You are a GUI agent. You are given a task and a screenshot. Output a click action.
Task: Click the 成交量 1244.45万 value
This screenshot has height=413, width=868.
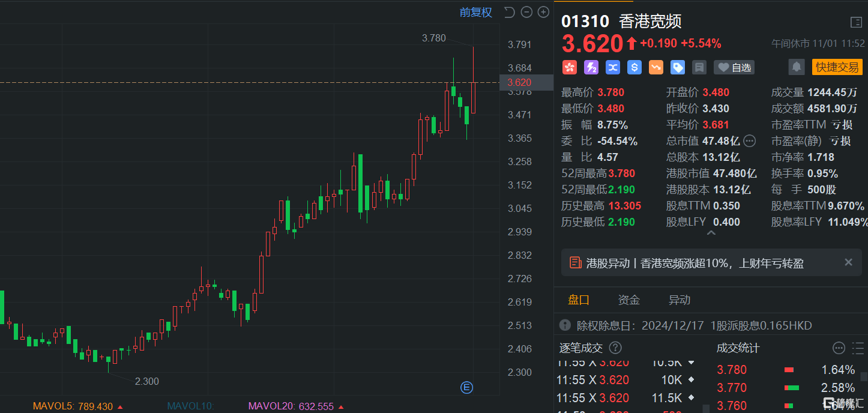coord(833,92)
